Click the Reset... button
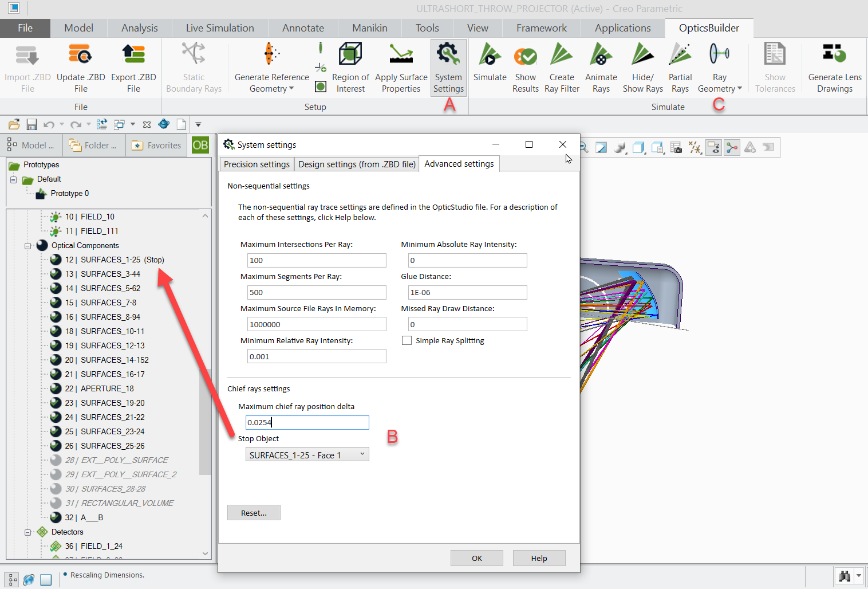Viewport: 868px width, 589px height. [254, 513]
